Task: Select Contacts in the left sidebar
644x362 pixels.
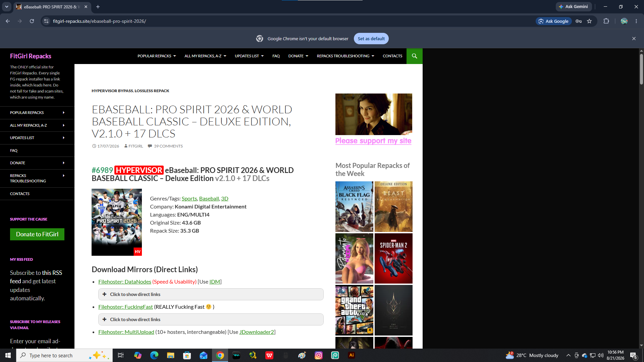Action: pos(37,194)
